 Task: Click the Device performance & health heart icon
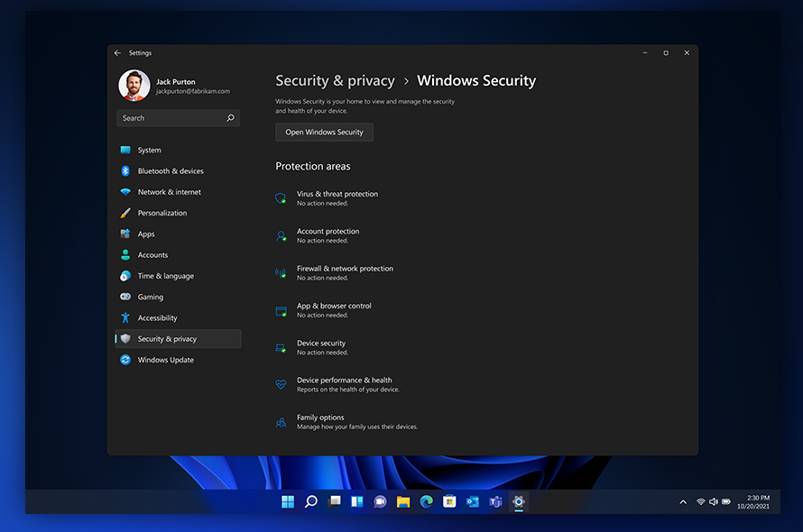point(281,384)
